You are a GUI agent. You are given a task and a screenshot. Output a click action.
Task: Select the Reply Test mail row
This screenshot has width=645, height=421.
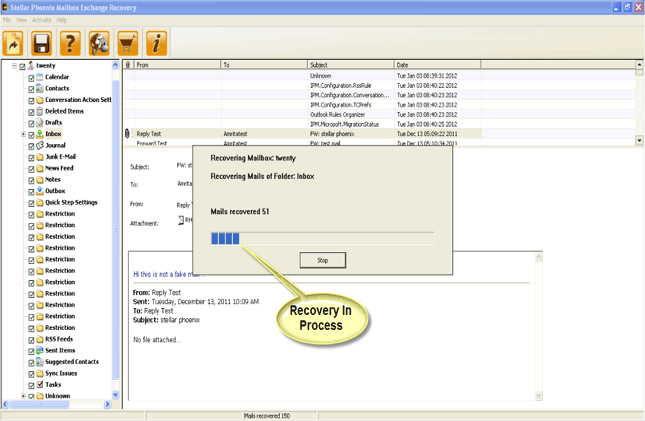302,134
